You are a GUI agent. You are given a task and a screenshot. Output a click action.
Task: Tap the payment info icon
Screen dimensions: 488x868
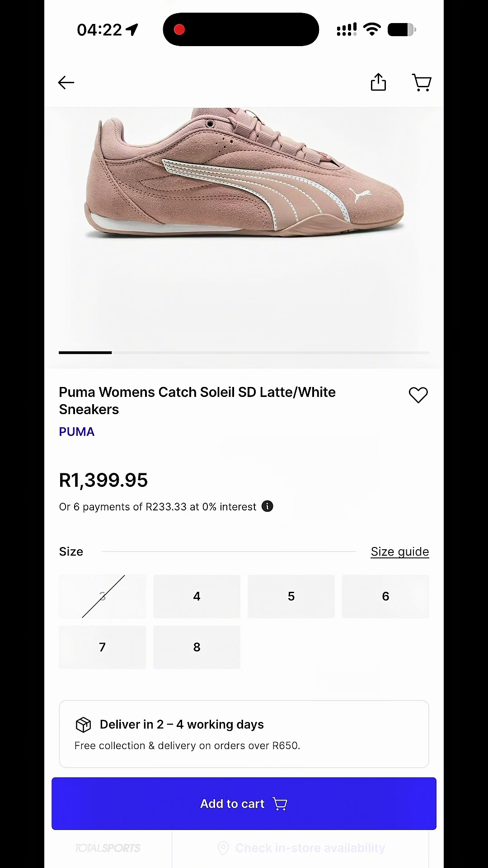coord(267,506)
